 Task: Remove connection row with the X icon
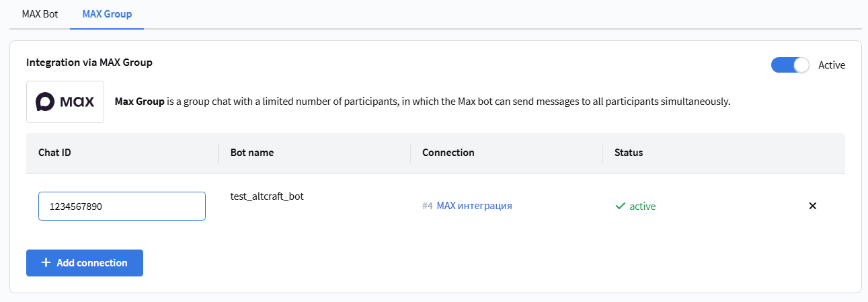812,206
